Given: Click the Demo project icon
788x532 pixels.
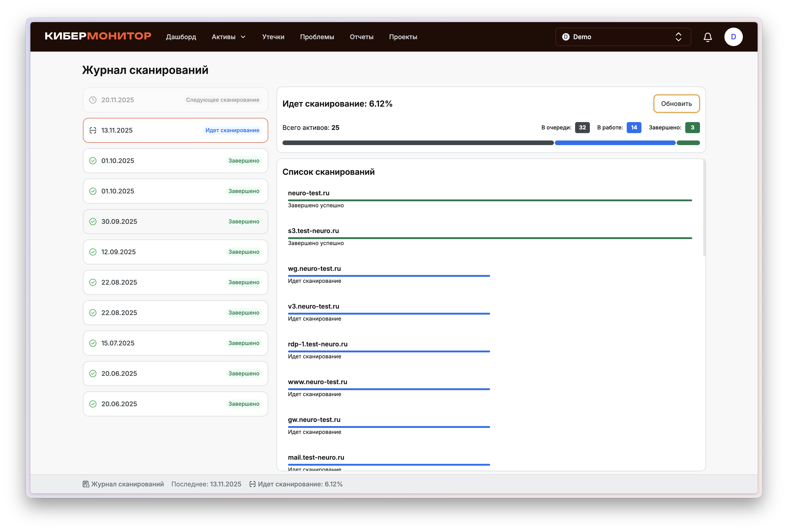Looking at the screenshot, I should click(x=566, y=37).
